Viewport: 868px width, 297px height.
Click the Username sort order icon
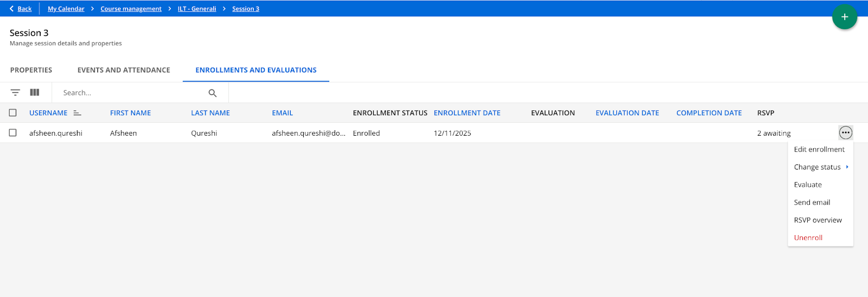point(77,113)
